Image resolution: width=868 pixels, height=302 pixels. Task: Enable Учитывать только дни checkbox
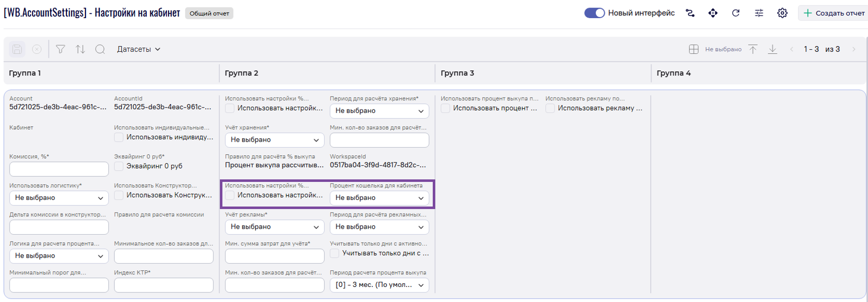tap(335, 253)
